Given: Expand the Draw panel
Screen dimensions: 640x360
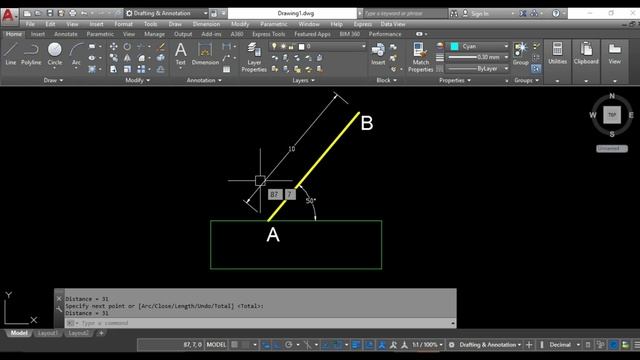Looking at the screenshot, I should [x=53, y=80].
